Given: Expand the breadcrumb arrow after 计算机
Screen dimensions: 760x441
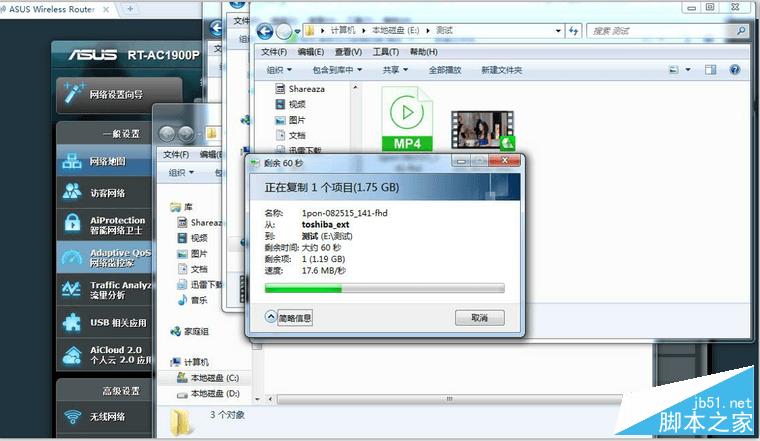Looking at the screenshot, I should coord(364,31).
